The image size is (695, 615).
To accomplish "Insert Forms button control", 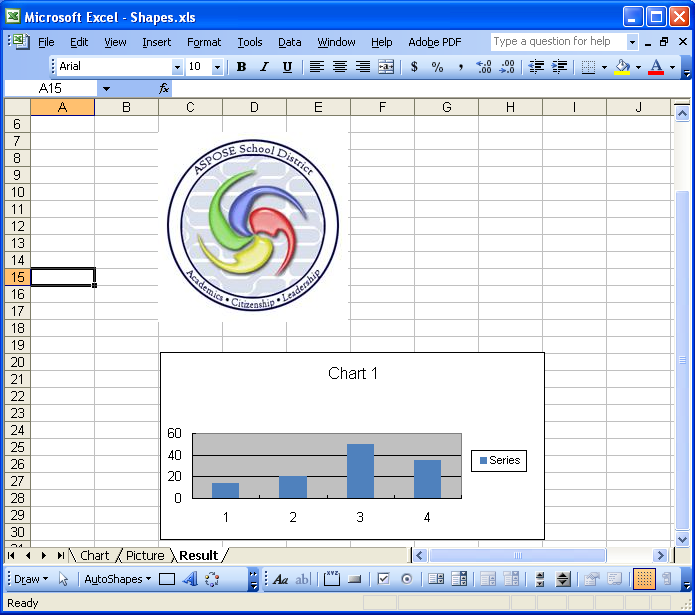I will coord(355,579).
